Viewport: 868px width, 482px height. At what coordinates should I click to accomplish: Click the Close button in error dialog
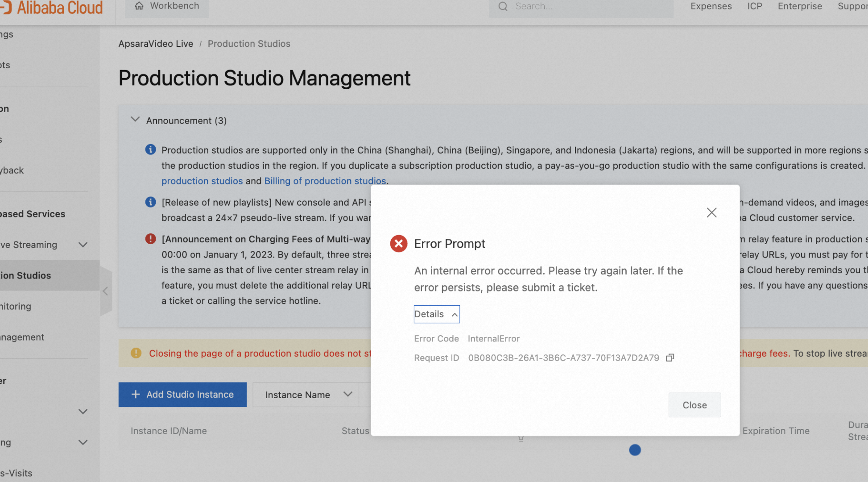pyautogui.click(x=694, y=405)
